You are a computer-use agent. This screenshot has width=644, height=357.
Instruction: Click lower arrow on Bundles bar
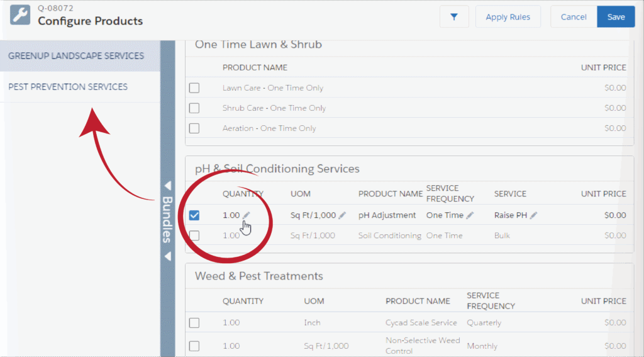168,256
